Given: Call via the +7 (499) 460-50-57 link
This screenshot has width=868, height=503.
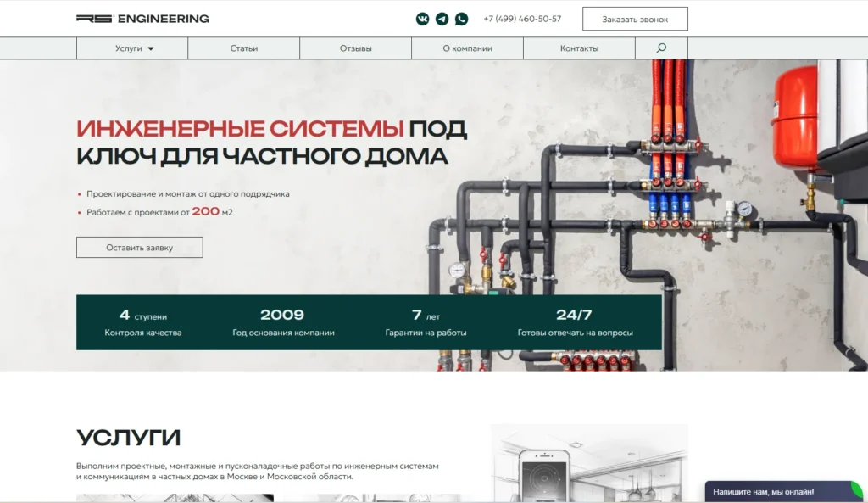Looking at the screenshot, I should click(521, 18).
